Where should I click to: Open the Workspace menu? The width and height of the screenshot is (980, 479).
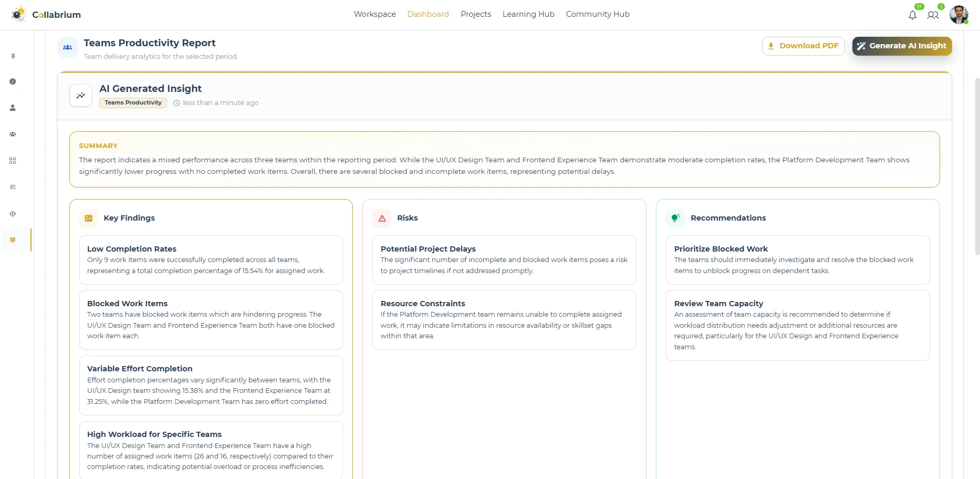tap(375, 14)
